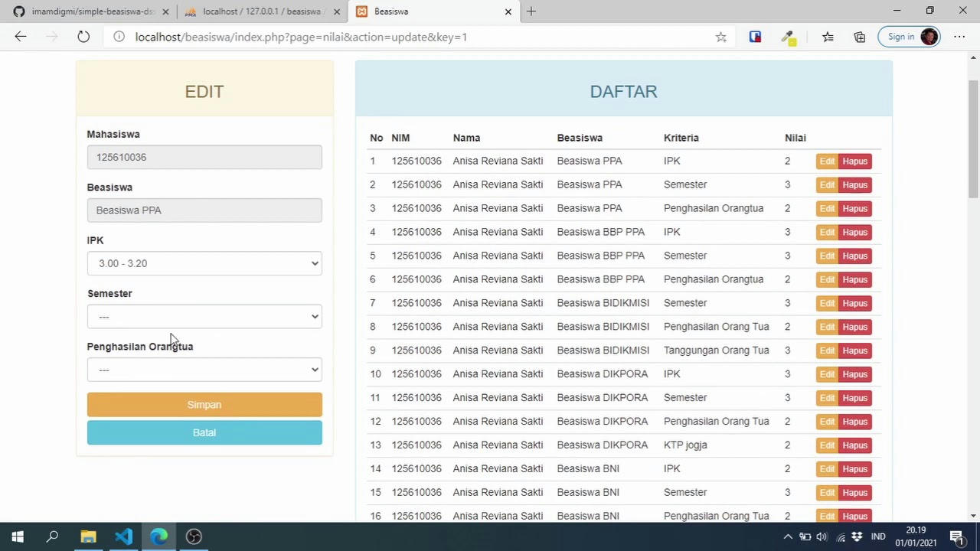
Task: Add page to favorites star icon
Action: [x=720, y=37]
